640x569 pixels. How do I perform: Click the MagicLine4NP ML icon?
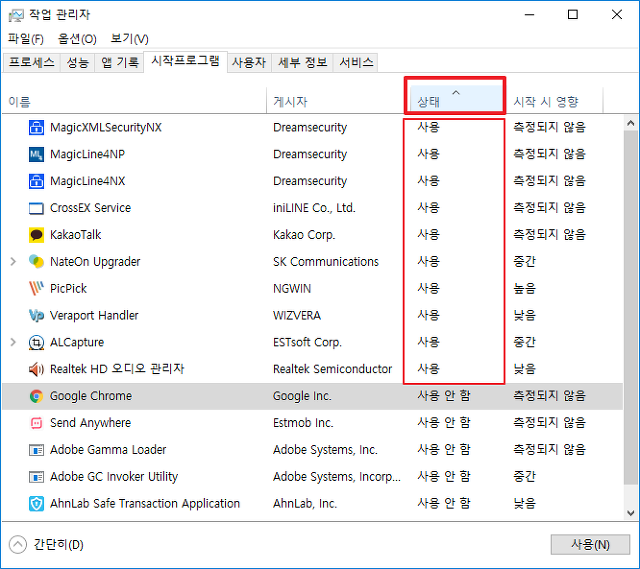click(x=36, y=154)
